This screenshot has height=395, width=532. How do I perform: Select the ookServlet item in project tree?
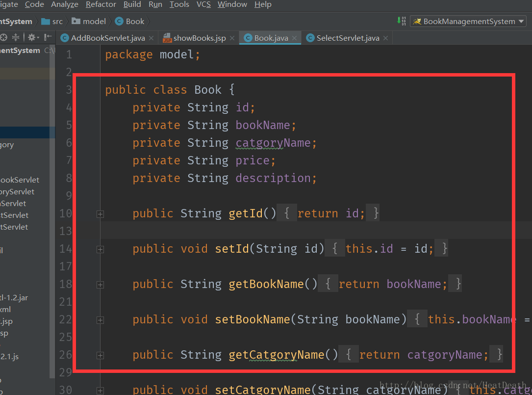tap(20, 180)
